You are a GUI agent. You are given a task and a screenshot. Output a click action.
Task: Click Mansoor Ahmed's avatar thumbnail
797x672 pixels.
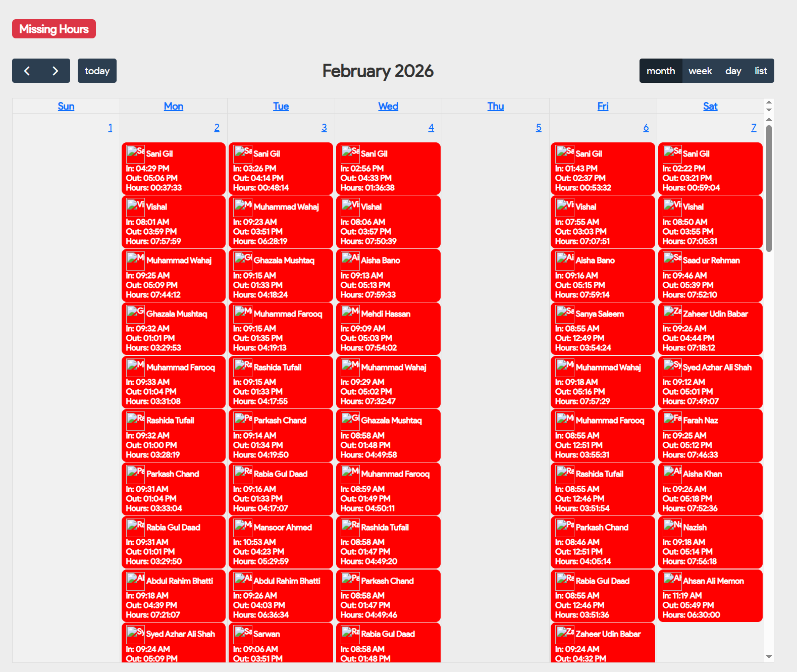[243, 526]
